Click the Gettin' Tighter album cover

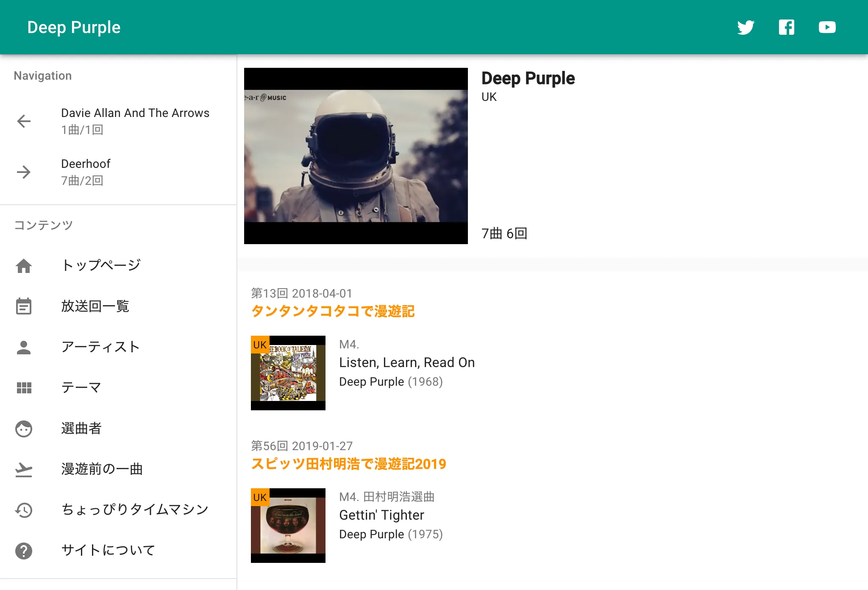[x=288, y=526]
